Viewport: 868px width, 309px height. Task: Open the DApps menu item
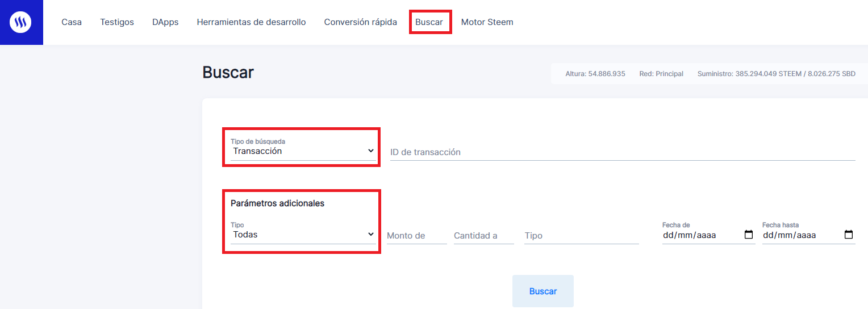[x=165, y=22]
